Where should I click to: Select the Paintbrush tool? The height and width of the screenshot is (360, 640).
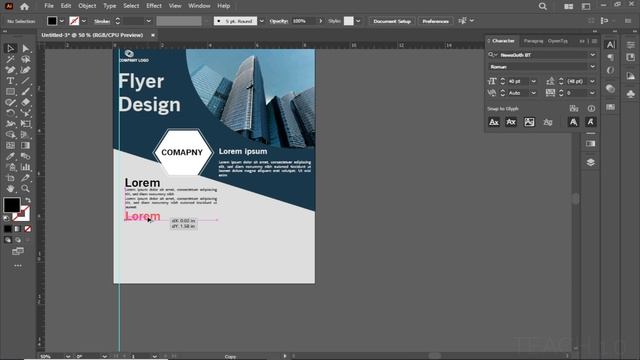25,91
